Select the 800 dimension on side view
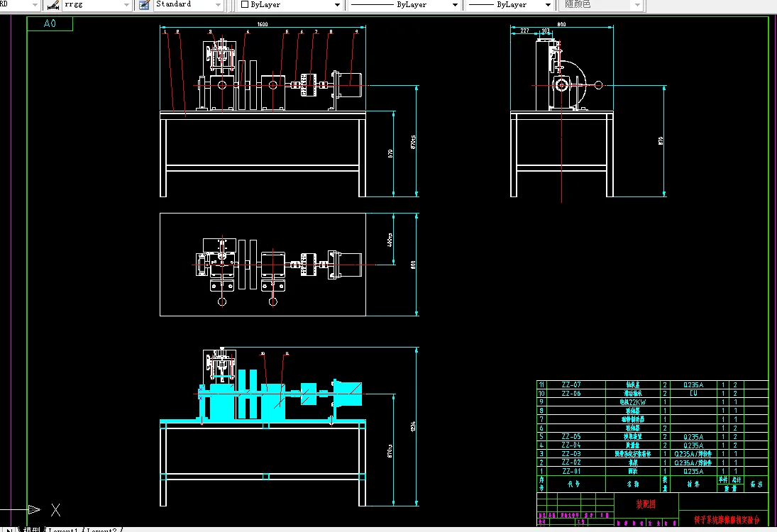The image size is (777, 532). click(x=561, y=24)
